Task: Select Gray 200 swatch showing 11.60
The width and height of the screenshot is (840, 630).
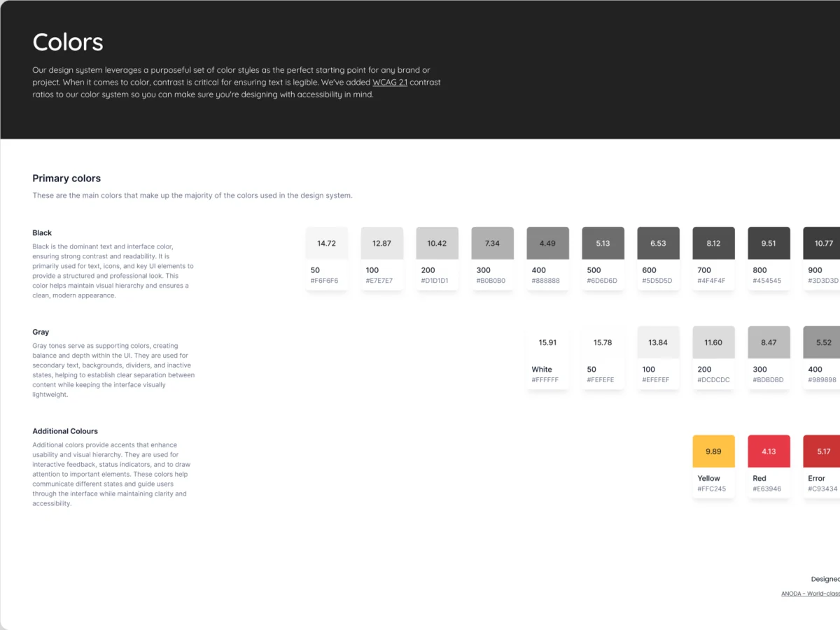Action: tap(714, 343)
